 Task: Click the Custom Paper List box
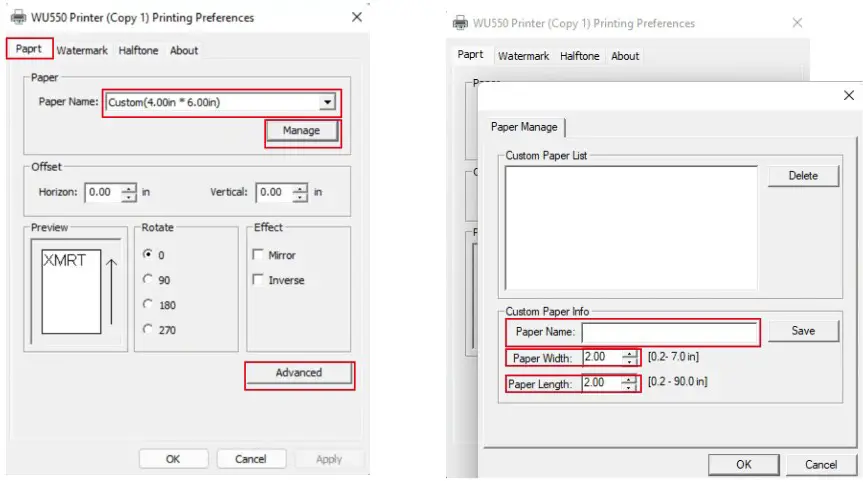click(631, 228)
